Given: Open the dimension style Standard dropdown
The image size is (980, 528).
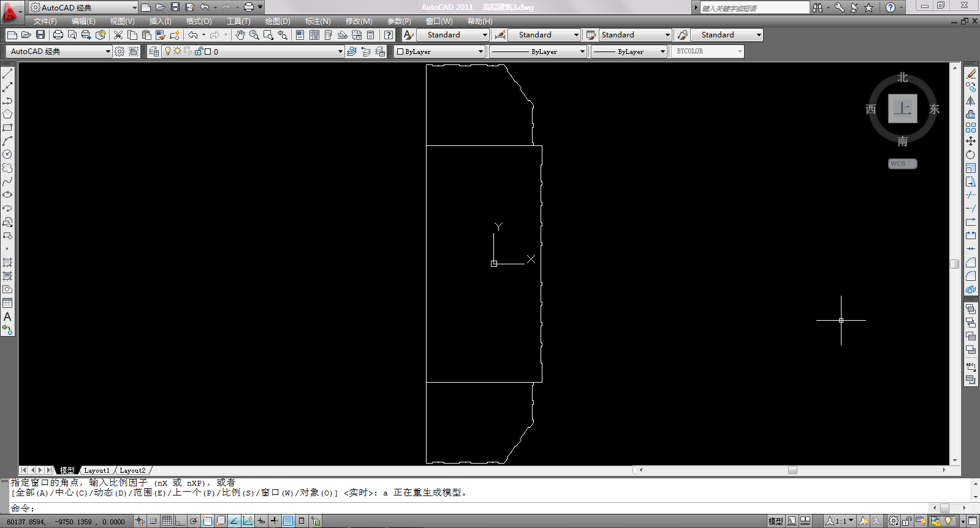Looking at the screenshot, I should 544,35.
